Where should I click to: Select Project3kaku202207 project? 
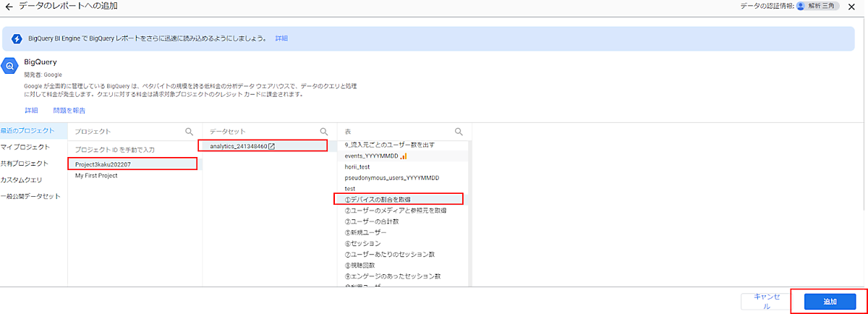coord(135,164)
